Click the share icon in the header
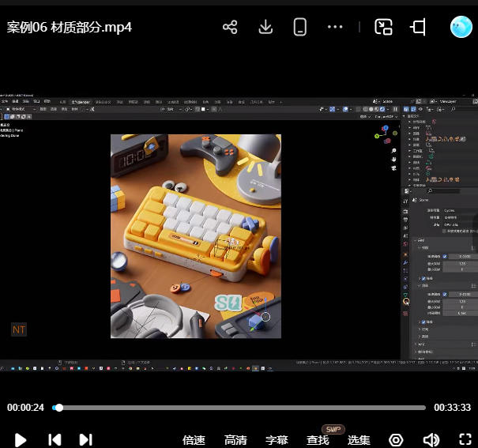Screen dimensions: 478x448 pyautogui.click(x=230, y=28)
